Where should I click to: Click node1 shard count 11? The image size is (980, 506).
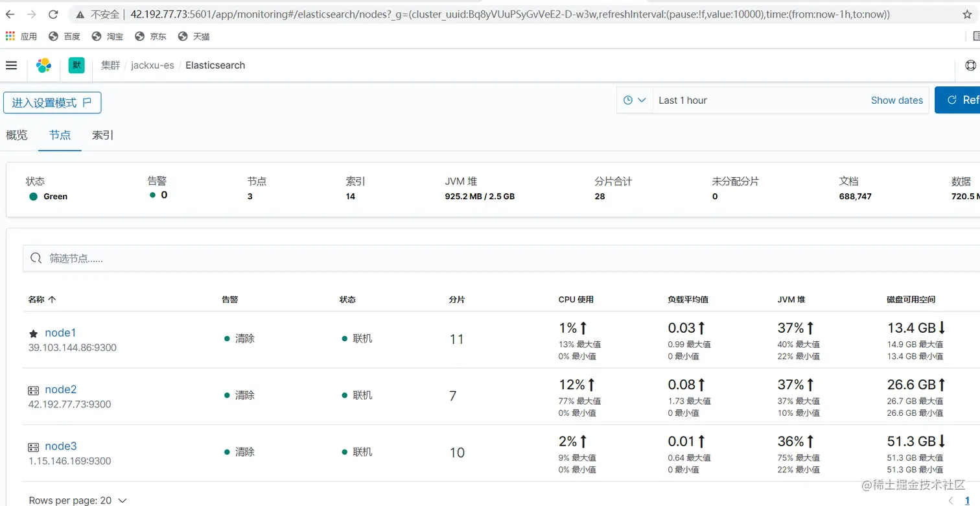click(457, 339)
